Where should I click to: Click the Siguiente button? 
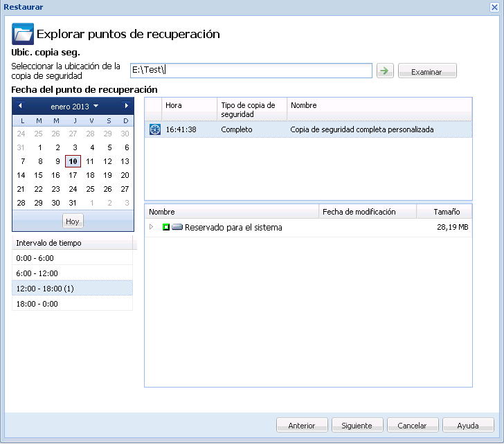click(x=357, y=426)
